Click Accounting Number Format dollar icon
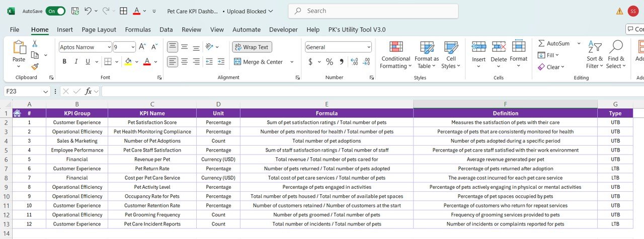Viewport: 644px width, 239px height. point(310,62)
